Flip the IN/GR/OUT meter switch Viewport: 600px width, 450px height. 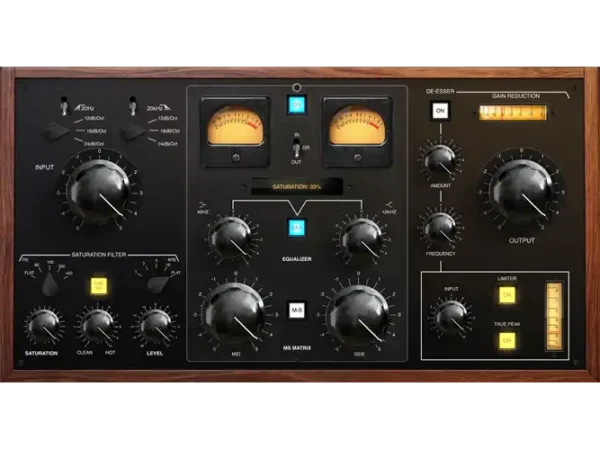point(297,148)
